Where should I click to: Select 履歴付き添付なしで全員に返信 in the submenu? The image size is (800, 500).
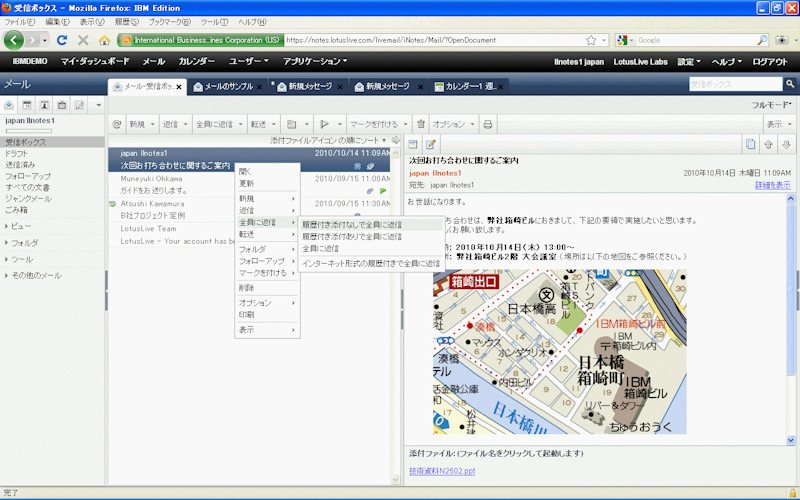pyautogui.click(x=371, y=224)
